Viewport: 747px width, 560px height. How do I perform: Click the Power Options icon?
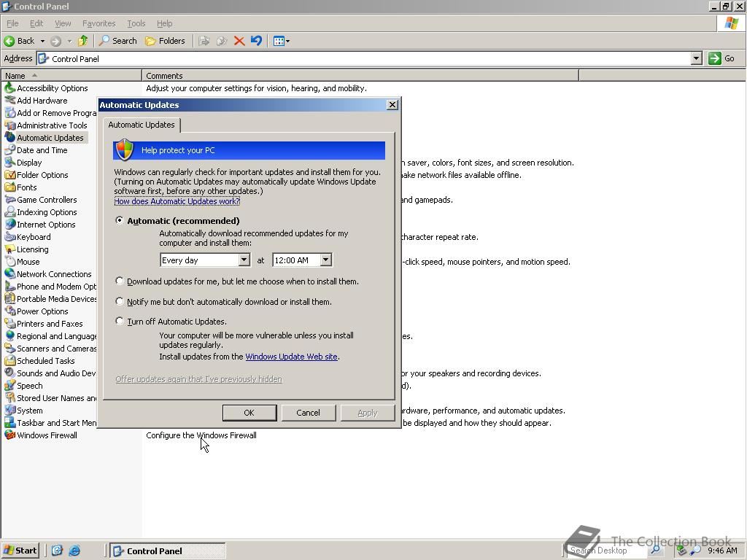(x=9, y=311)
